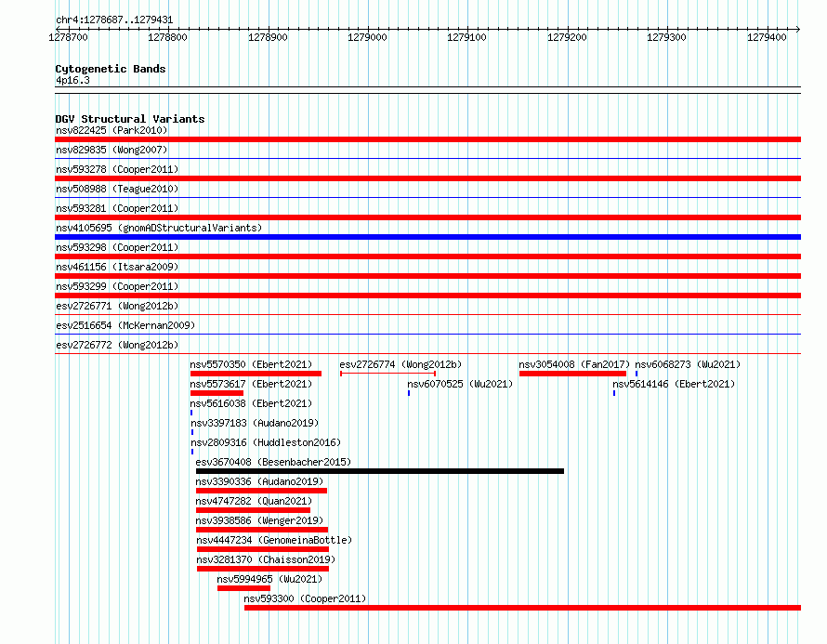Screen dimensions: 827x644
Task: Click the chr4:1278687..1279431 region label
Action: pyautogui.click(x=114, y=20)
